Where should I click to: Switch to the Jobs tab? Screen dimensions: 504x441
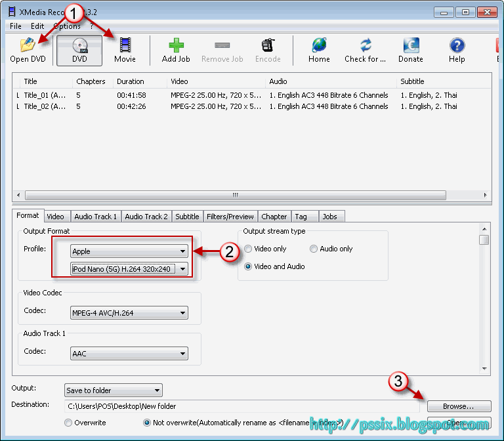[330, 217]
